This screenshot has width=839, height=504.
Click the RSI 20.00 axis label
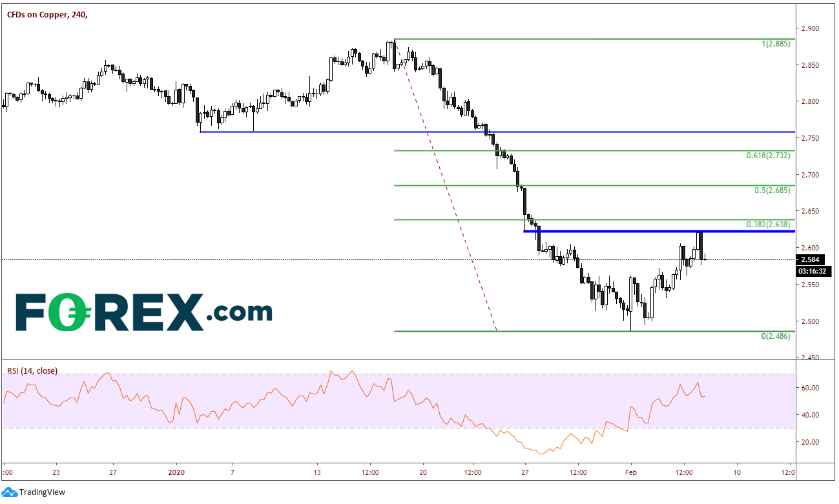click(811, 442)
